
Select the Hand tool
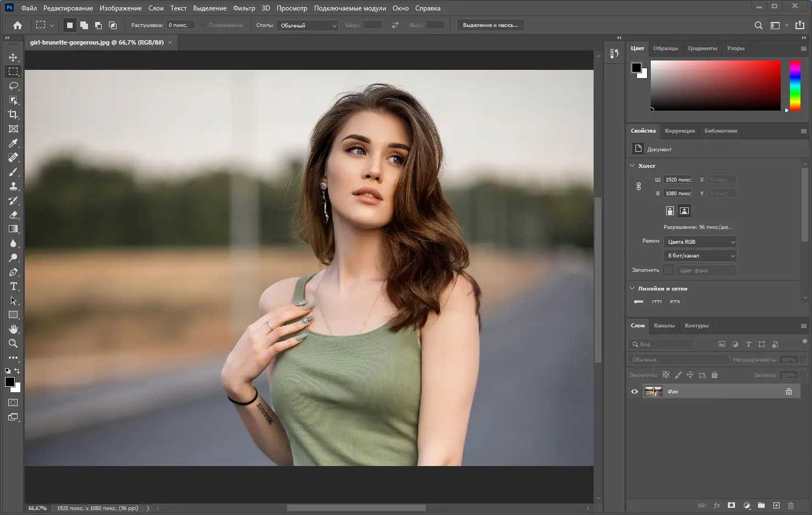click(x=13, y=329)
